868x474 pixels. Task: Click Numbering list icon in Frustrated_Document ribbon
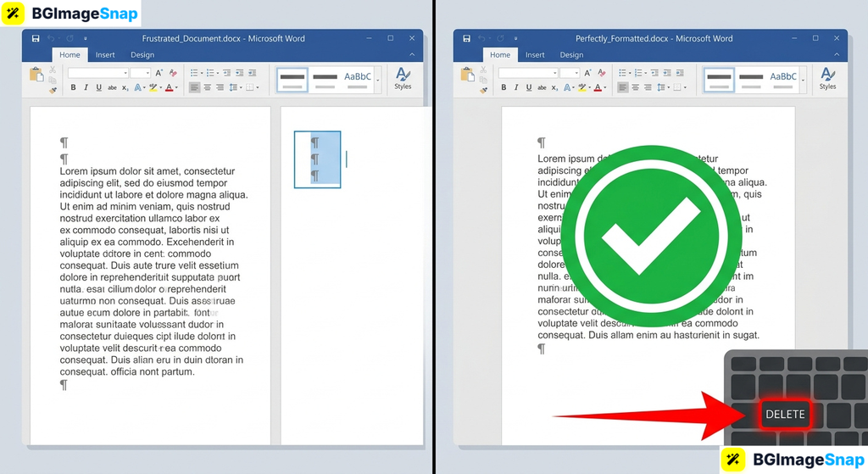[x=210, y=73]
